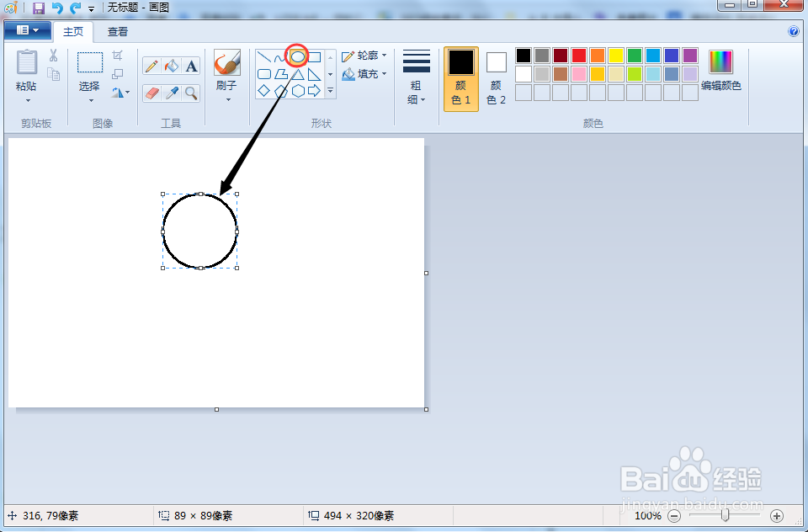This screenshot has width=808, height=532.
Task: Open the blue Paint file menu button
Action: pyautogui.click(x=27, y=30)
